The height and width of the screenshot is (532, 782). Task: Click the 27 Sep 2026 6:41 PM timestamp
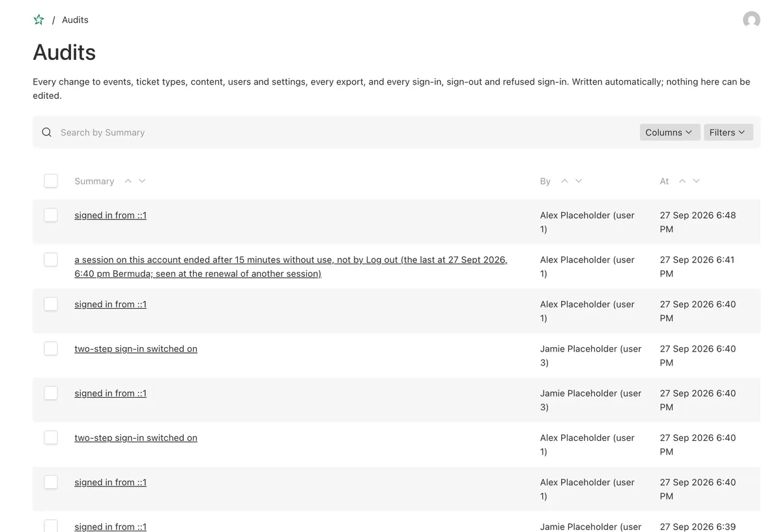[x=697, y=267]
